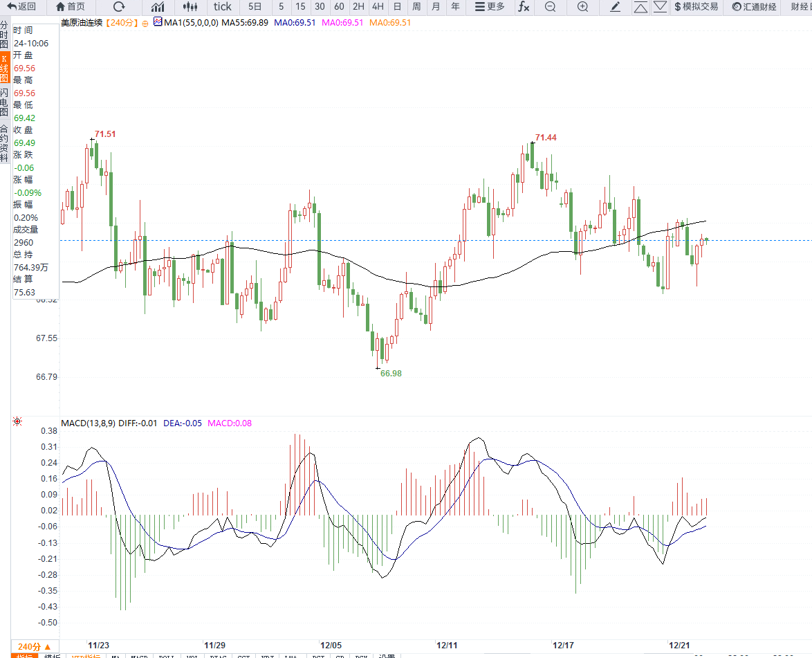Click the 12/11 date on time axis
Image resolution: width=812 pixels, height=658 pixels.
tap(447, 646)
